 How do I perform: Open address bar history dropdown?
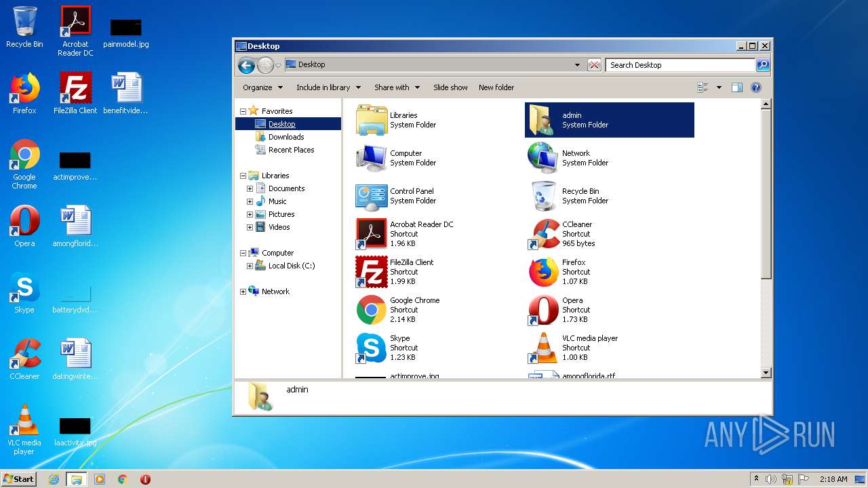(577, 65)
